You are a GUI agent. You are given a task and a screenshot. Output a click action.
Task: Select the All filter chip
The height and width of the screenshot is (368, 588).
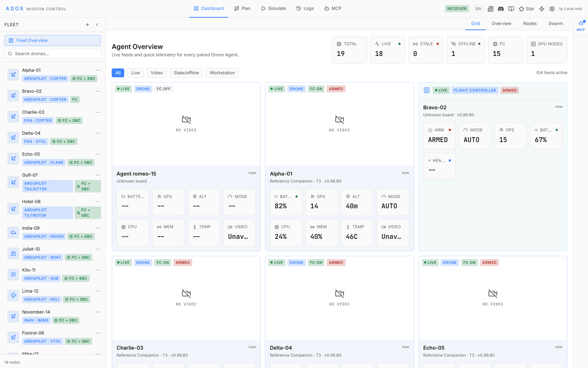click(118, 73)
